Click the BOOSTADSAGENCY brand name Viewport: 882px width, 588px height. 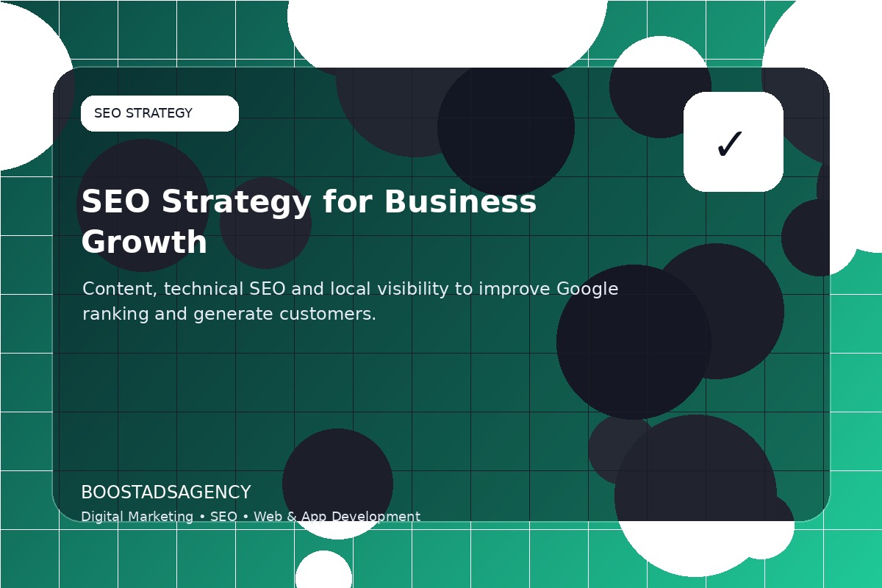(166, 492)
